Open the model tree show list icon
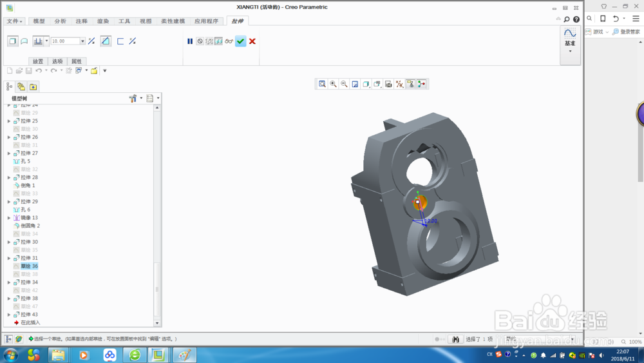Image resolution: width=644 pixels, height=363 pixels. tap(150, 98)
